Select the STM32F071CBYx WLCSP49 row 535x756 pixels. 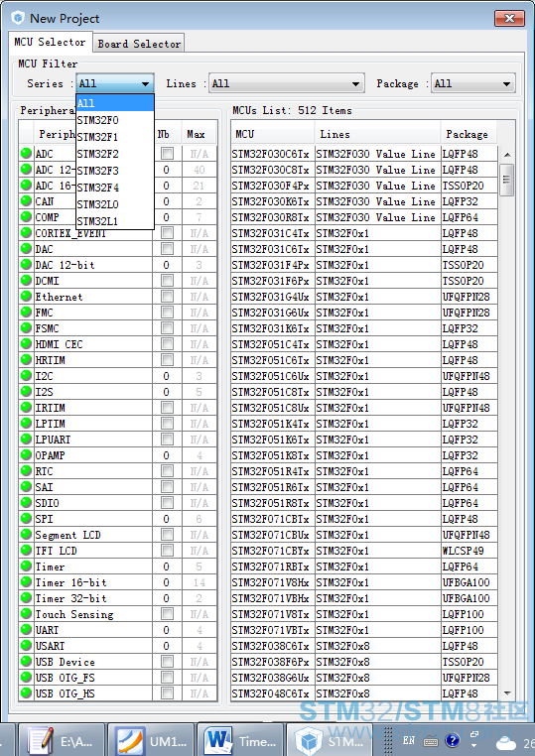pyautogui.click(x=364, y=551)
